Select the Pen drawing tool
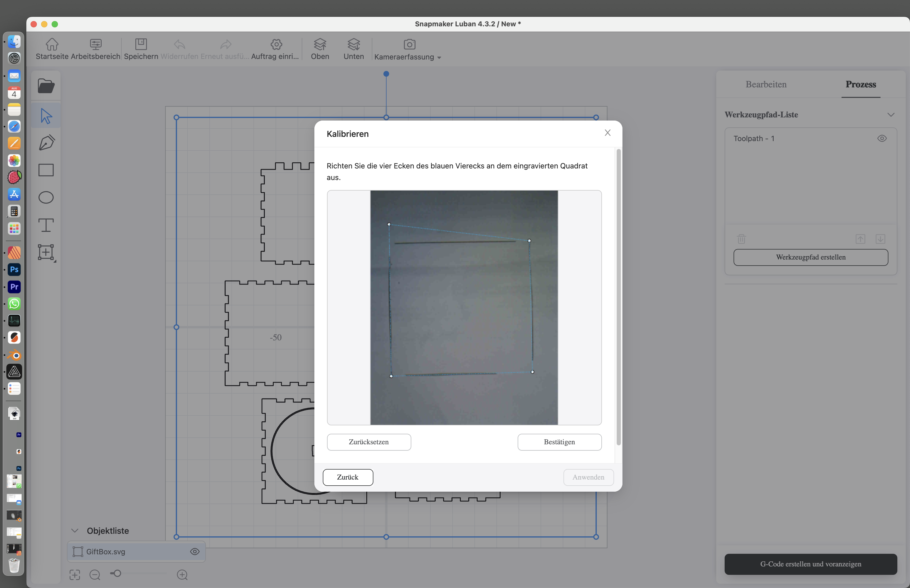The image size is (910, 588). click(46, 143)
